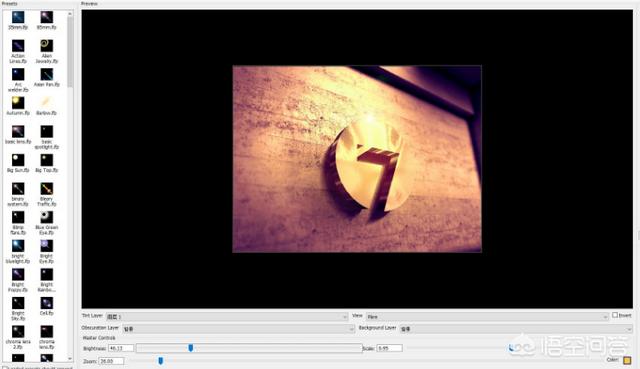Screen dimensions: 640x369
Task: Click the Zoom slider handle
Action: pyautogui.click(x=160, y=361)
